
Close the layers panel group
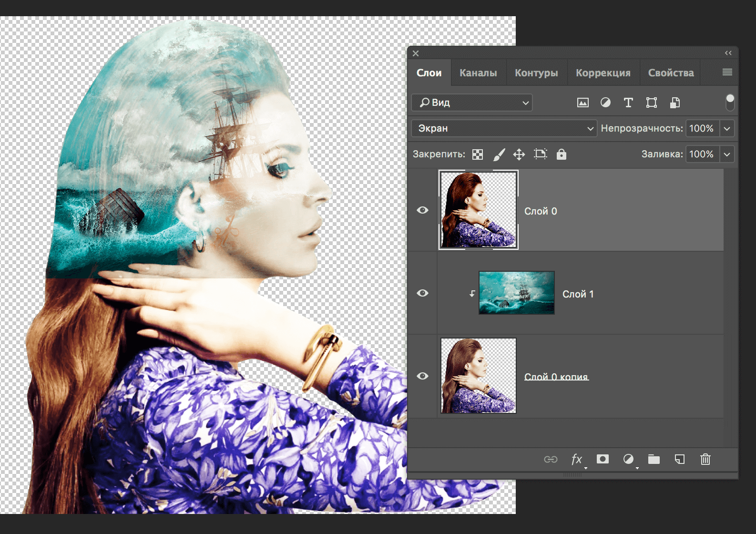416,53
